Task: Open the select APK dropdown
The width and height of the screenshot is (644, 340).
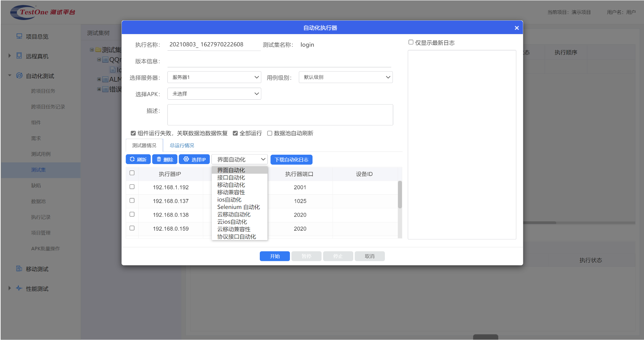Action: point(214,94)
